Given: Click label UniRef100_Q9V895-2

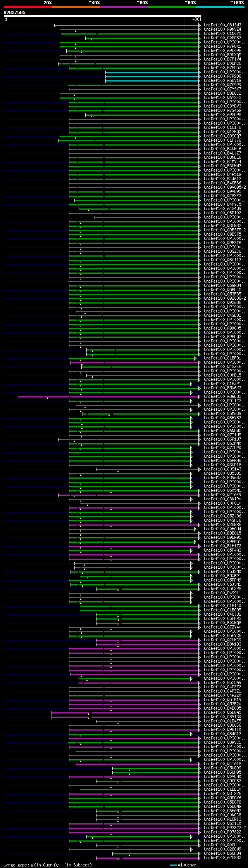Looking at the screenshot, I should (225, 187).
